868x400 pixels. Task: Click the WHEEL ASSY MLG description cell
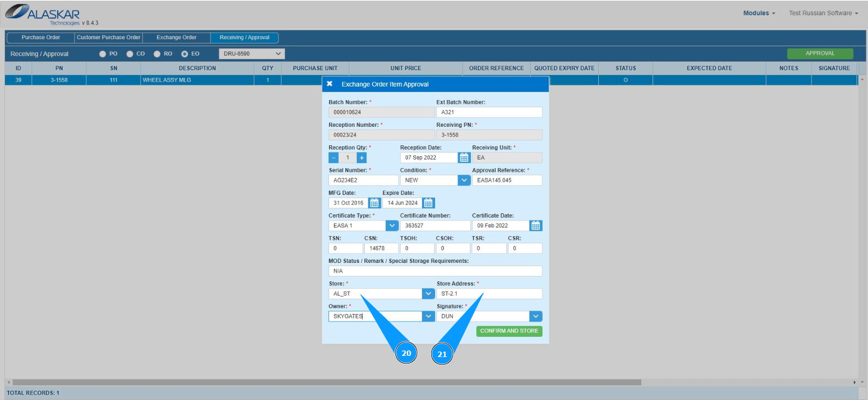tap(197, 80)
